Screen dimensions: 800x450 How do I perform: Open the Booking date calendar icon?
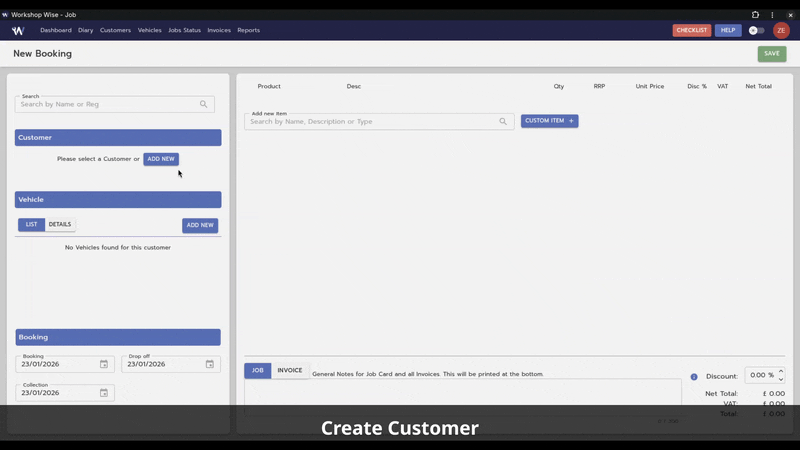click(x=104, y=364)
